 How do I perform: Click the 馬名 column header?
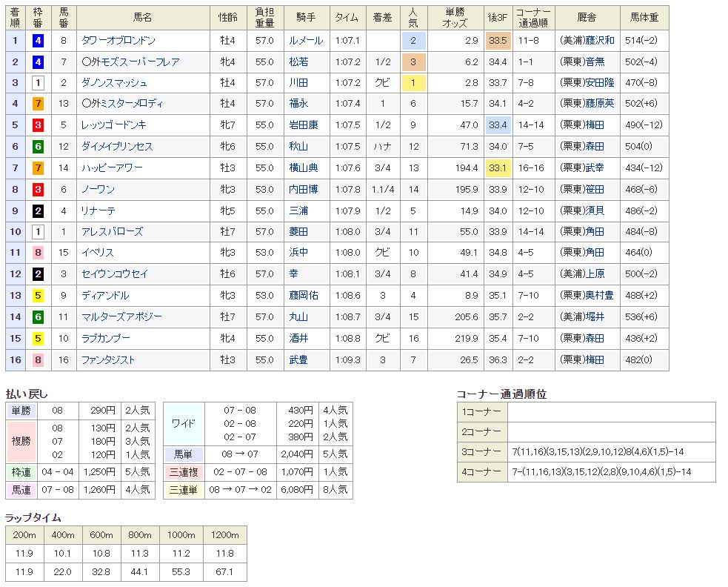(x=143, y=18)
